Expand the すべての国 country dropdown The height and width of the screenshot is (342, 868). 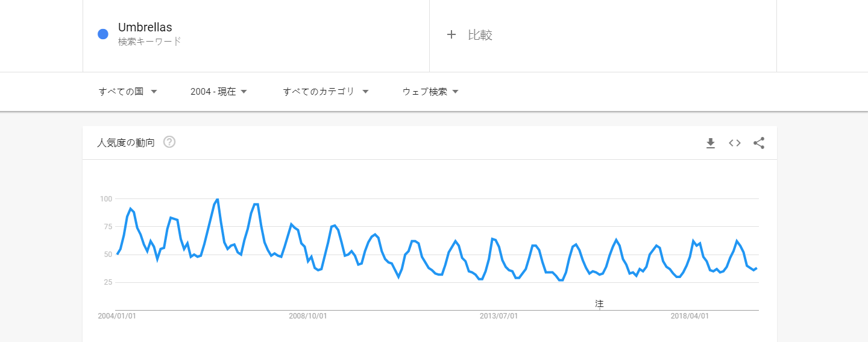[128, 92]
